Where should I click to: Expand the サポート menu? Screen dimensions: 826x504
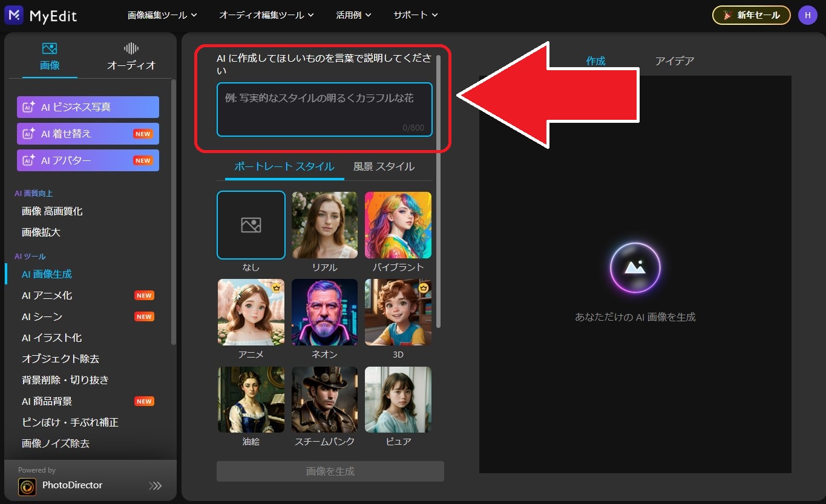(x=416, y=15)
